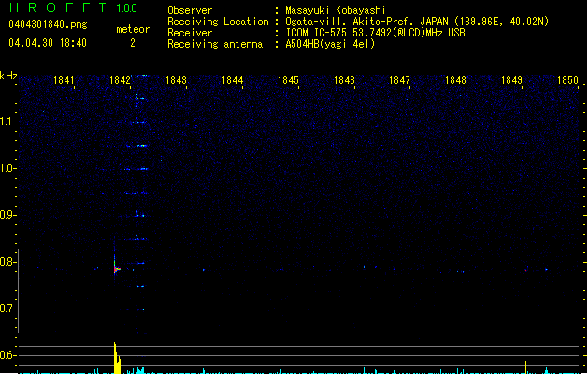Click the tall yellow power spike at 1842
Viewport: 588px width, 374px height.
pyautogui.click(x=117, y=358)
